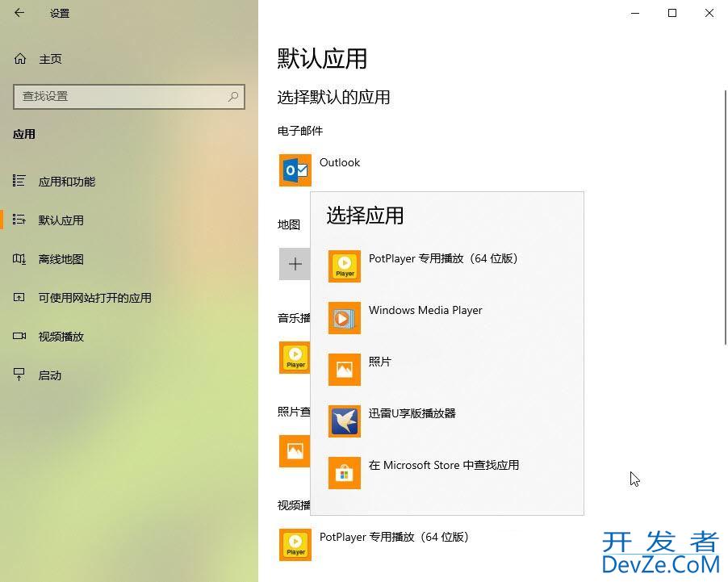Choose 照片 from the app list

380,362
